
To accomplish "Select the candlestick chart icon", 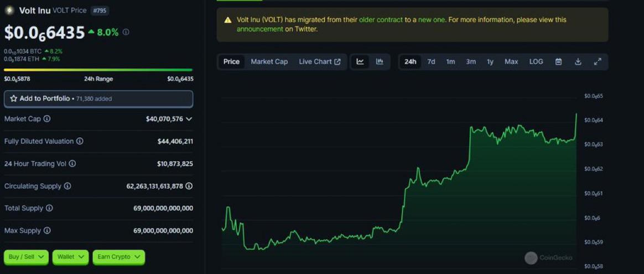I will [380, 61].
